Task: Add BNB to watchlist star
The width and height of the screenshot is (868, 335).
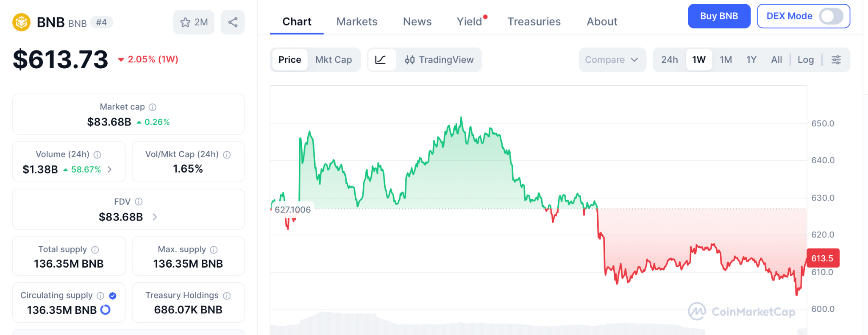Action: tap(186, 22)
